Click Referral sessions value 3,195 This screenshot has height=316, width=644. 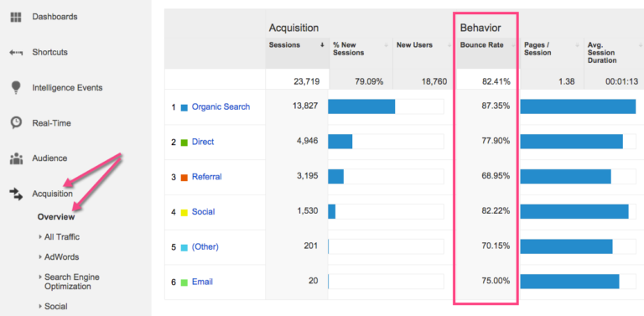tap(308, 176)
